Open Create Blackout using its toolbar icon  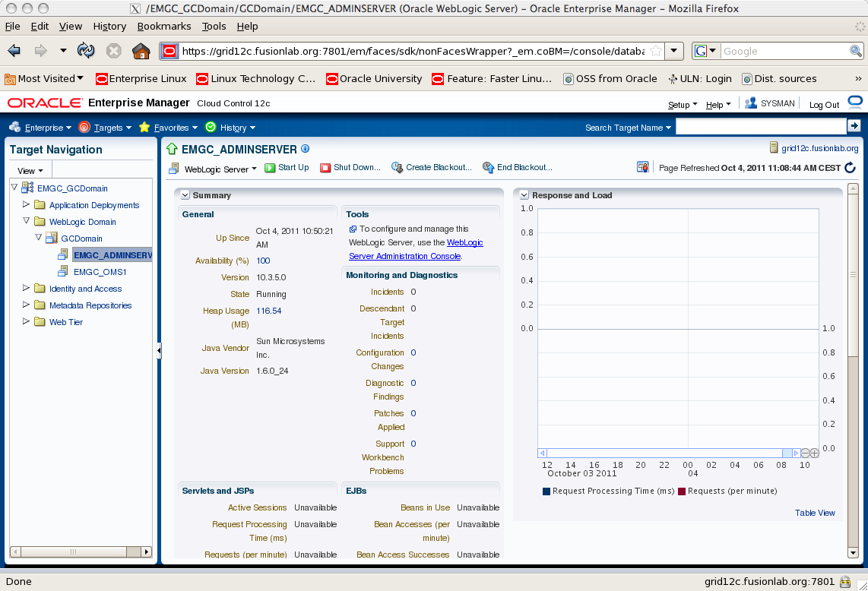coord(396,167)
